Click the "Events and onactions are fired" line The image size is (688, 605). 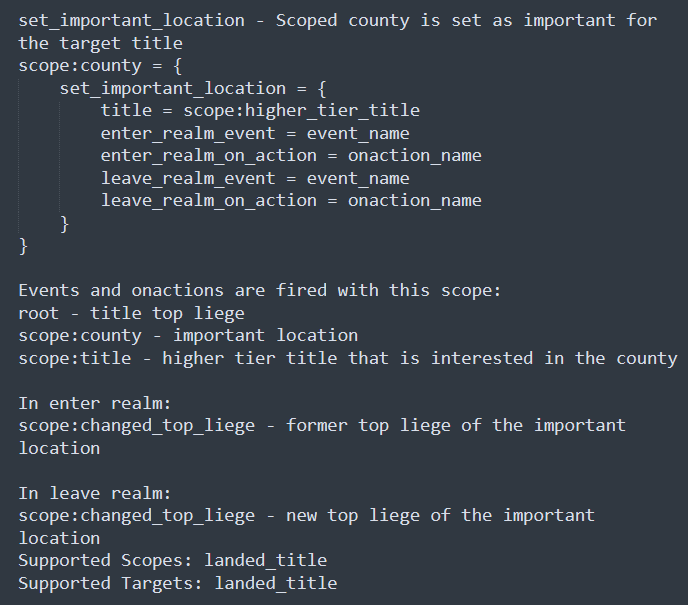point(260,290)
